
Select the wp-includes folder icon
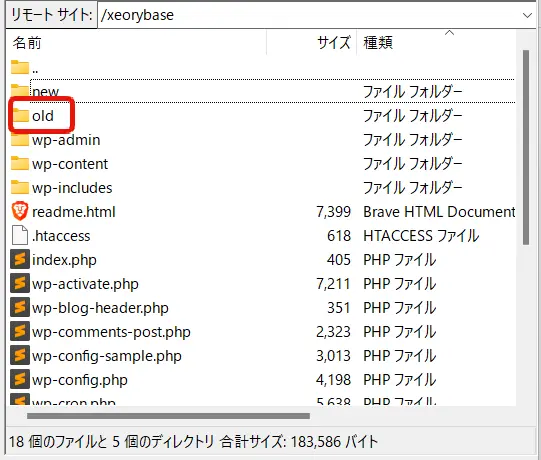[x=20, y=188]
